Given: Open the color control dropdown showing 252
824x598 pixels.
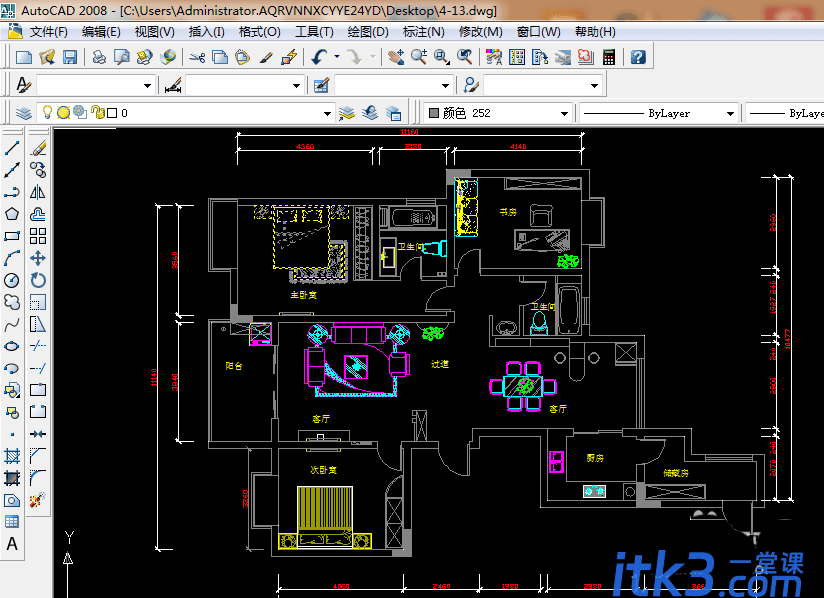Looking at the screenshot, I should click(x=564, y=114).
